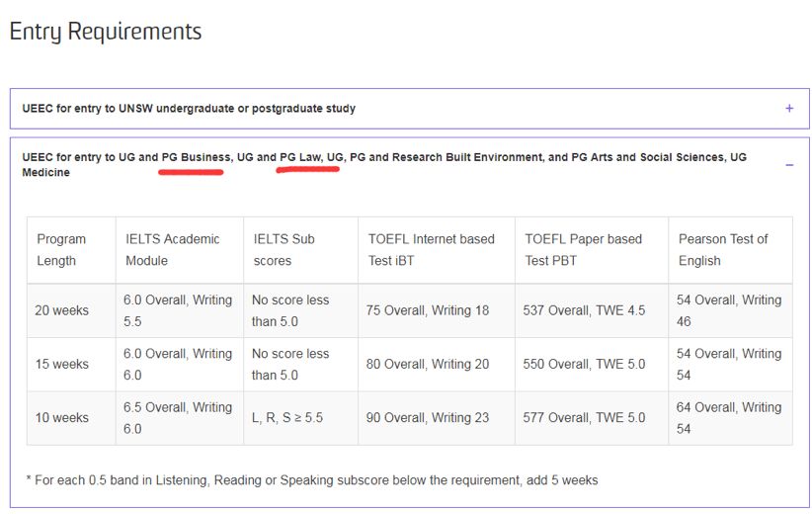The width and height of the screenshot is (812, 514).
Task: Click '537 Overall, TWE 4.5' cell
Action: point(592,311)
